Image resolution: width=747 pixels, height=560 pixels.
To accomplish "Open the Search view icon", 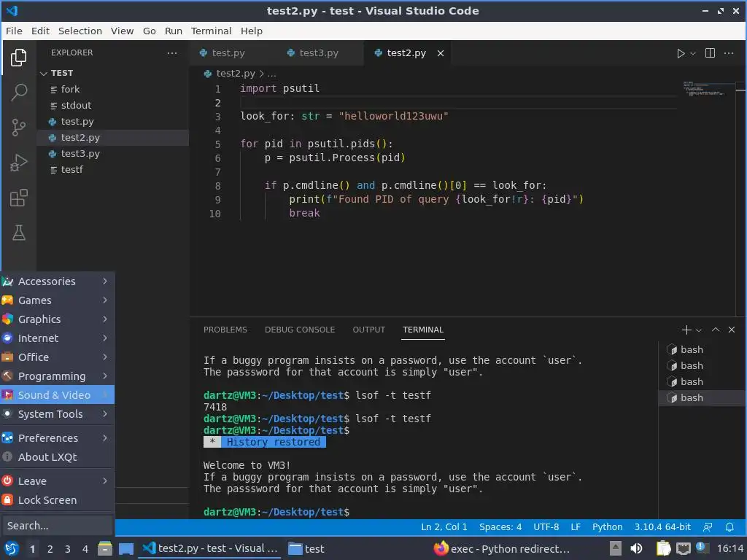I will (18, 92).
